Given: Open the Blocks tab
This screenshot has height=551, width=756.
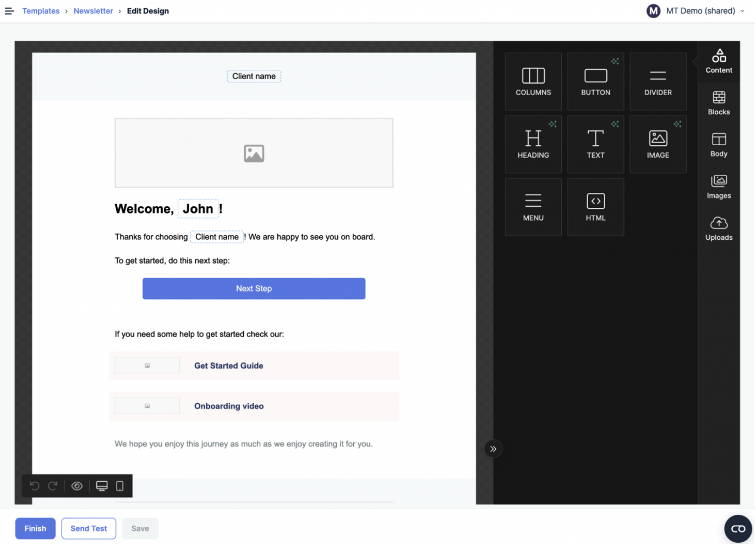Looking at the screenshot, I should [x=718, y=103].
